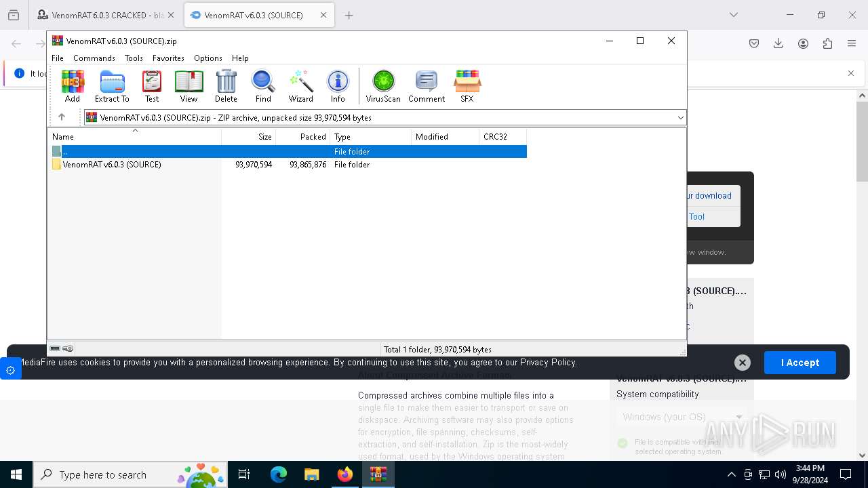The image size is (868, 488).
Task: Open Task View on the taskbar
Action: coord(245,474)
